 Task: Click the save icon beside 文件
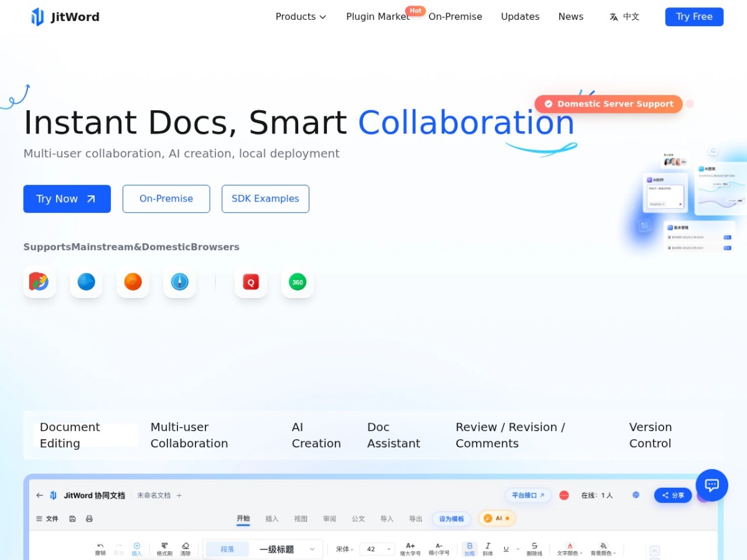coord(72,518)
